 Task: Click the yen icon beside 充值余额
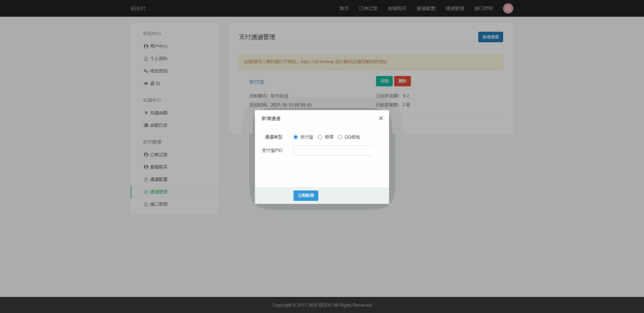146,113
